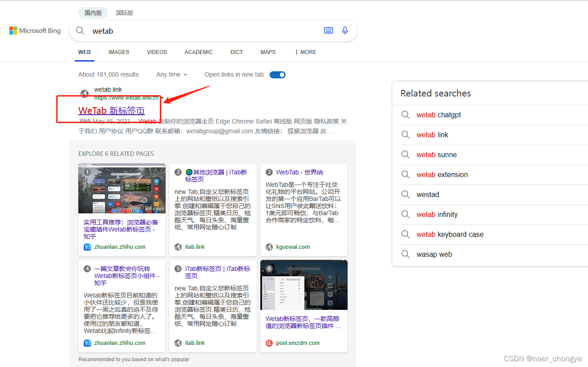Open the MAPS tab
Image resolution: width=588 pixels, height=367 pixels.
[x=268, y=52]
